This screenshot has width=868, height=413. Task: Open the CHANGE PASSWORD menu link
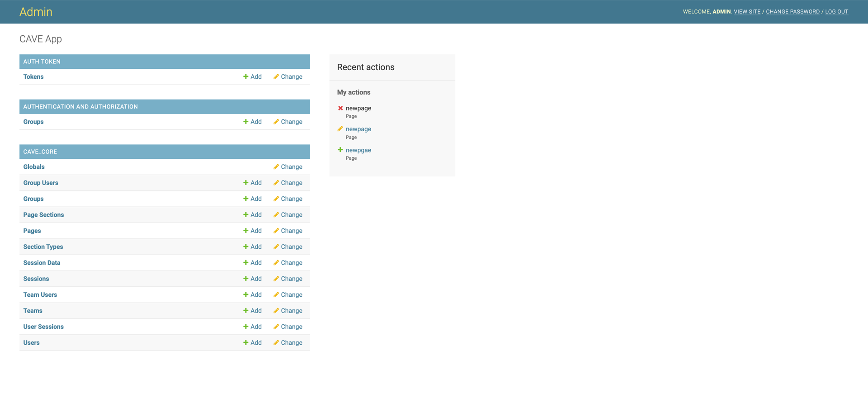pyautogui.click(x=793, y=11)
